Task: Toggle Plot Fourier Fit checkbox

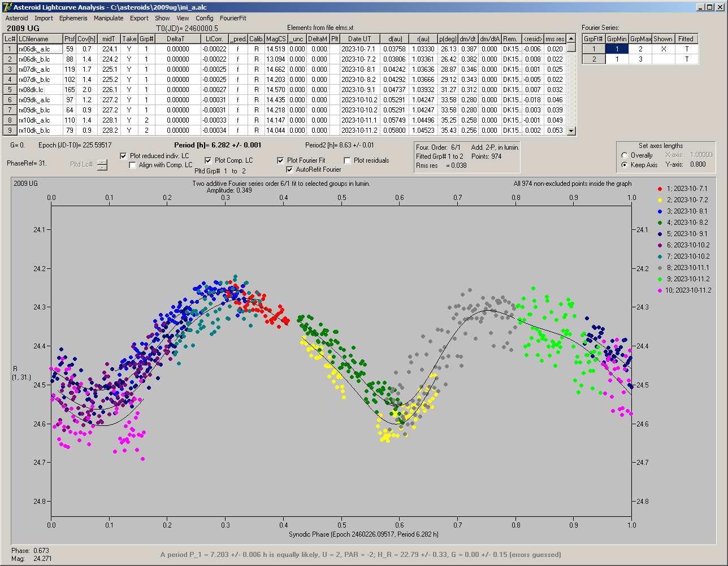Action: pos(281,160)
